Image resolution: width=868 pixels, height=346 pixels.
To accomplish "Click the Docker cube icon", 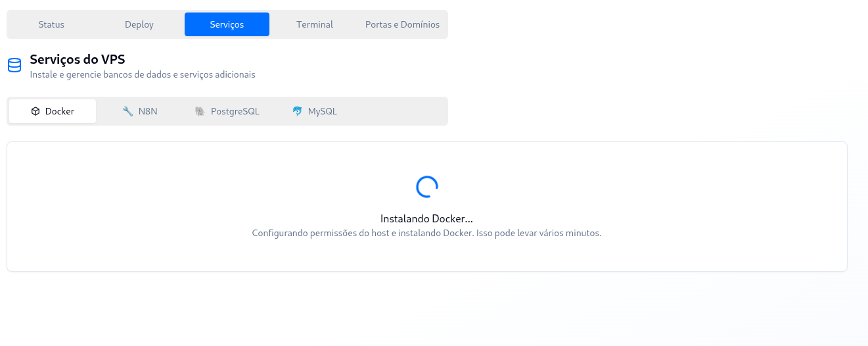I will tap(35, 111).
